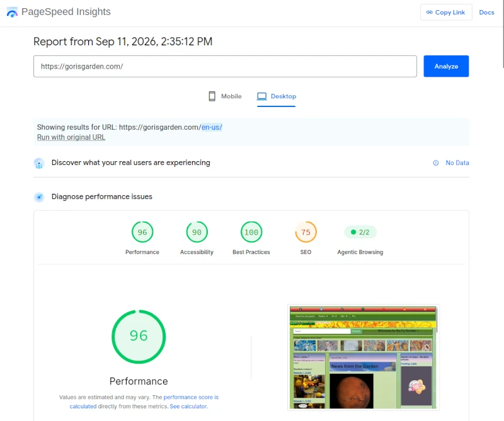Open the Docs link
Image resolution: width=504 pixels, height=421 pixels.
click(x=486, y=13)
